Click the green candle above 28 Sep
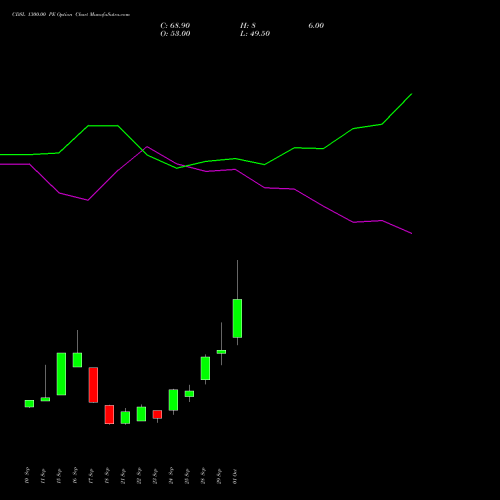 (x=205, y=368)
